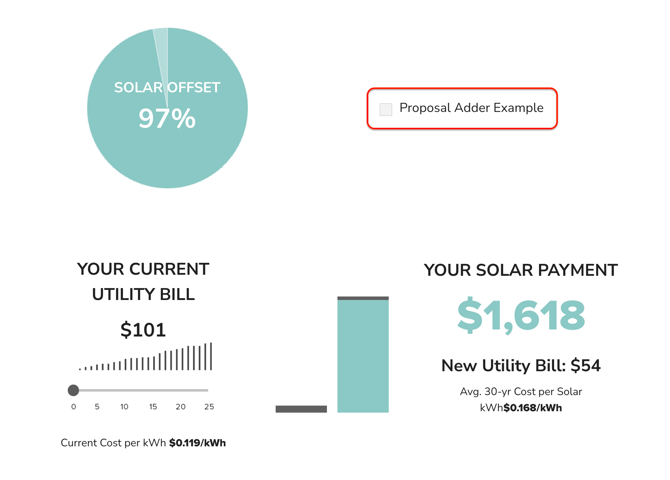This screenshot has width=670, height=480.
Task: Check the Proposal Adder Example checkbox
Action: coord(386,109)
